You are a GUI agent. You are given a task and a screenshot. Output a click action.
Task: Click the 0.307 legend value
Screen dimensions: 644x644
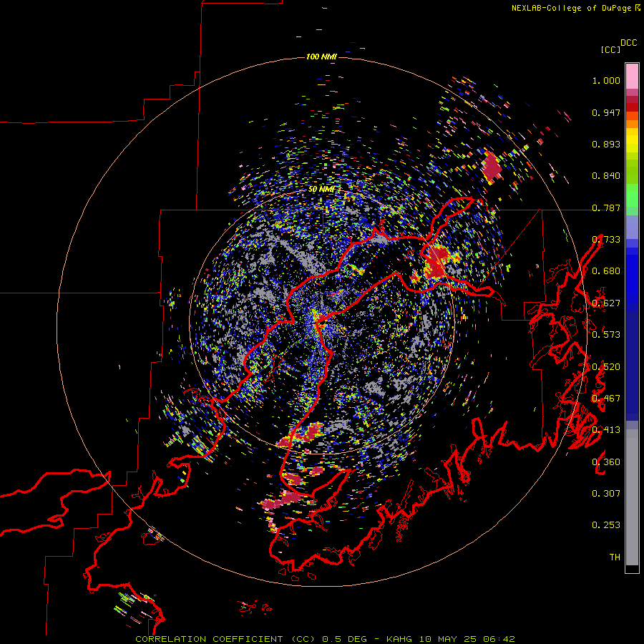coord(606,494)
